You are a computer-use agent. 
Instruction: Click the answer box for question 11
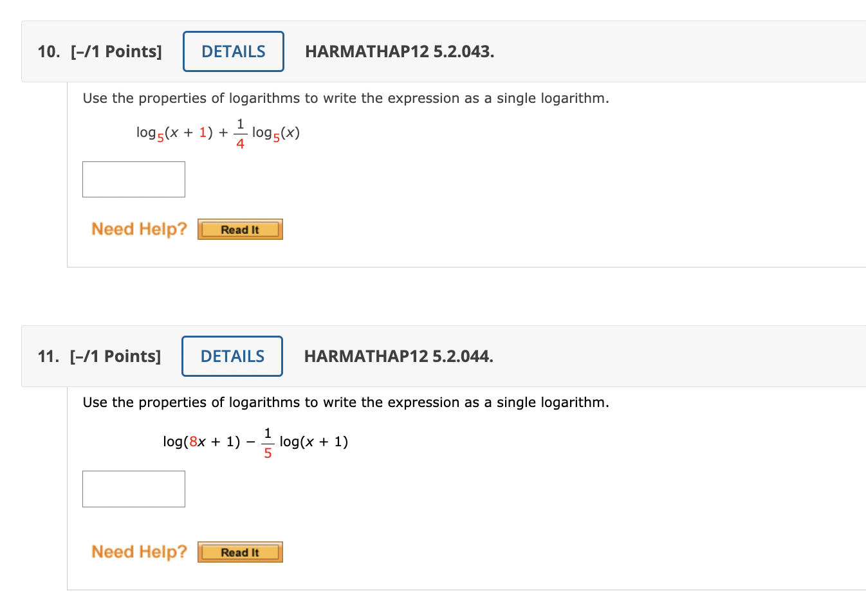coord(133,489)
